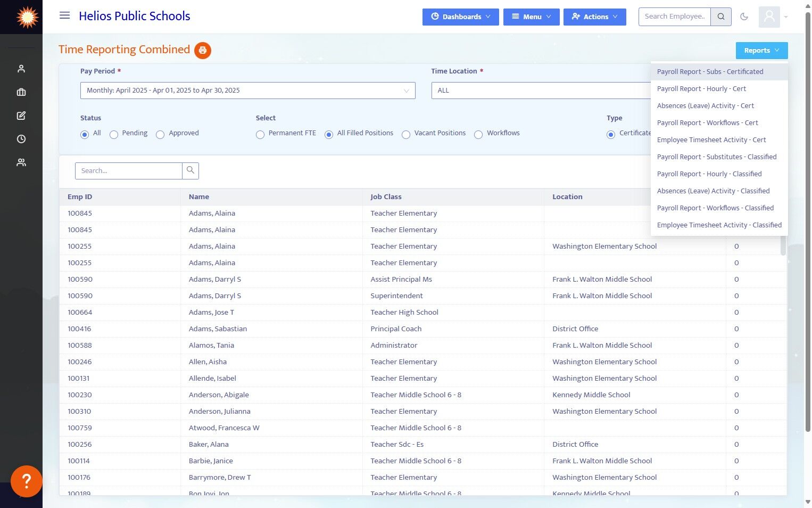This screenshot has width=812, height=508.
Task: Open the user avatar menu
Action: click(x=769, y=17)
